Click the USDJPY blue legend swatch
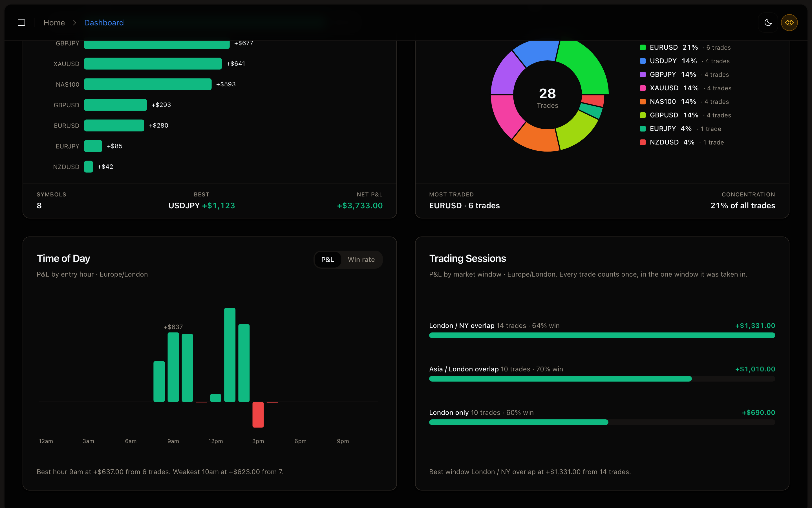The image size is (812, 508). 643,61
